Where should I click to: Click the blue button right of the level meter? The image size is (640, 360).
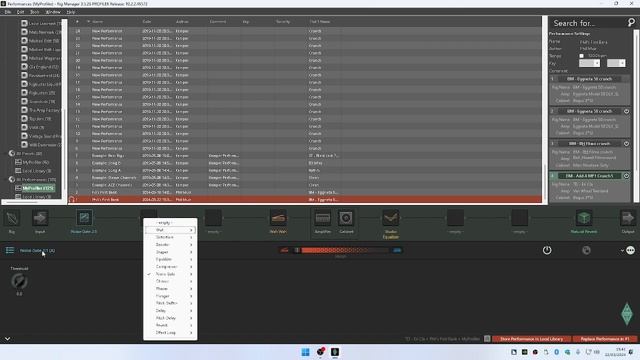click(397, 250)
